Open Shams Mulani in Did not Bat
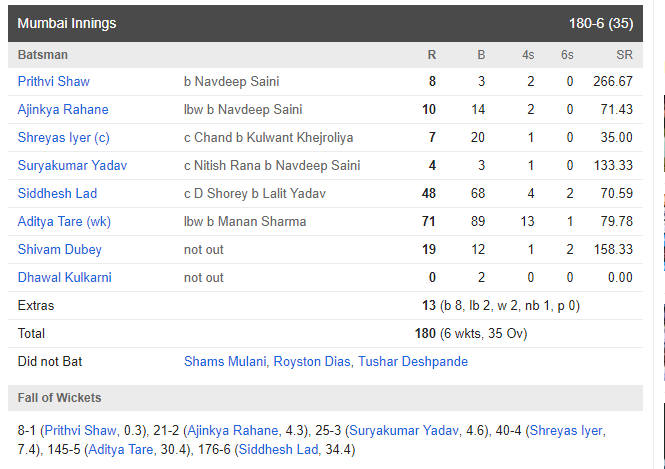 [225, 361]
